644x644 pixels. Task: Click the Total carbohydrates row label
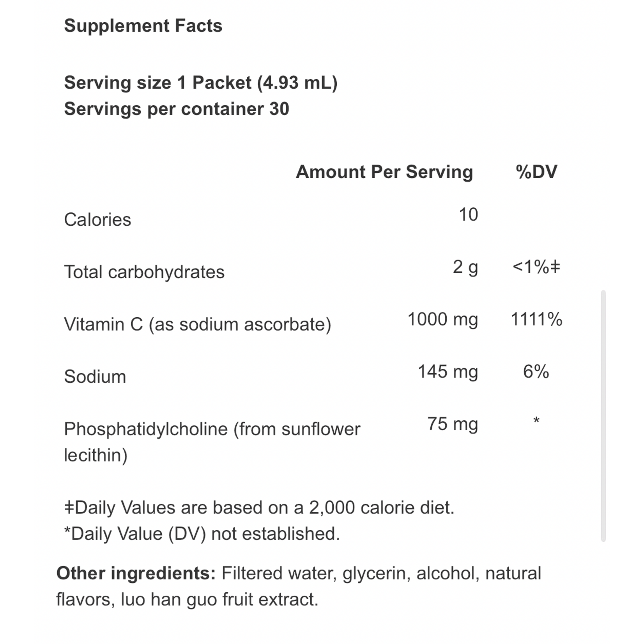coord(144,272)
